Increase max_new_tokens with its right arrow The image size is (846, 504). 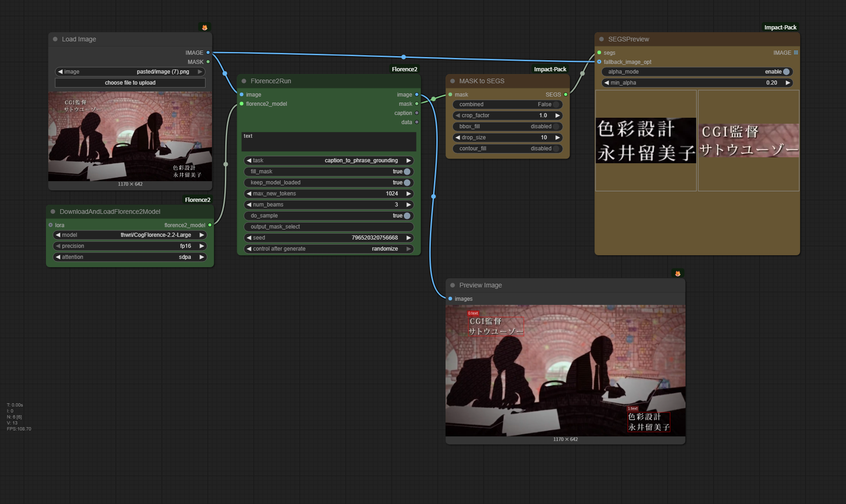tap(408, 194)
